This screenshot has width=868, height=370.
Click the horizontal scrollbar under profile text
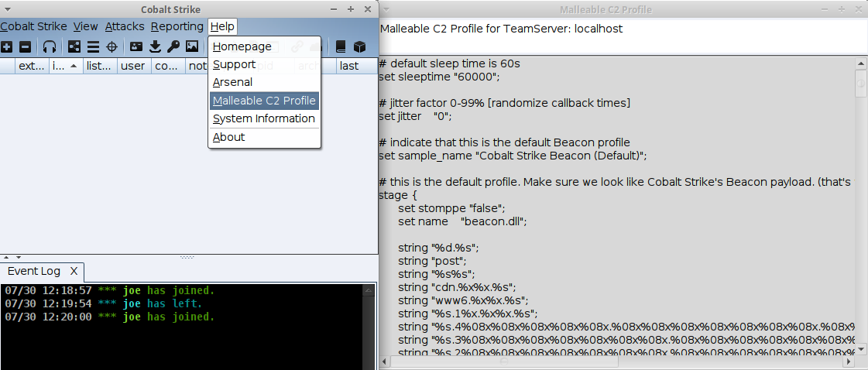tap(617, 361)
